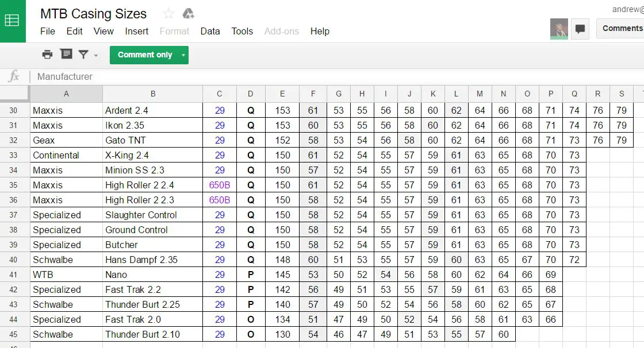The image size is (644, 348).
Task: Select row 45 header
Action: pos(14,334)
